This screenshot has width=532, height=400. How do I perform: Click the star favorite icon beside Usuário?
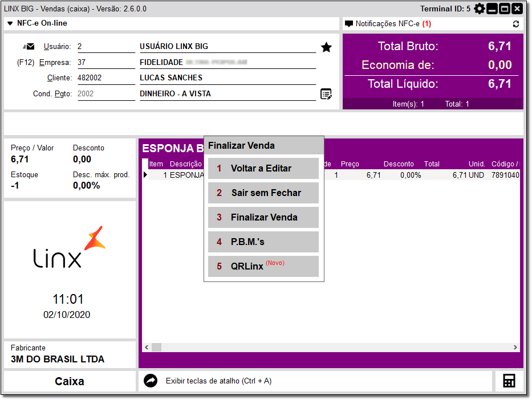pyautogui.click(x=326, y=47)
